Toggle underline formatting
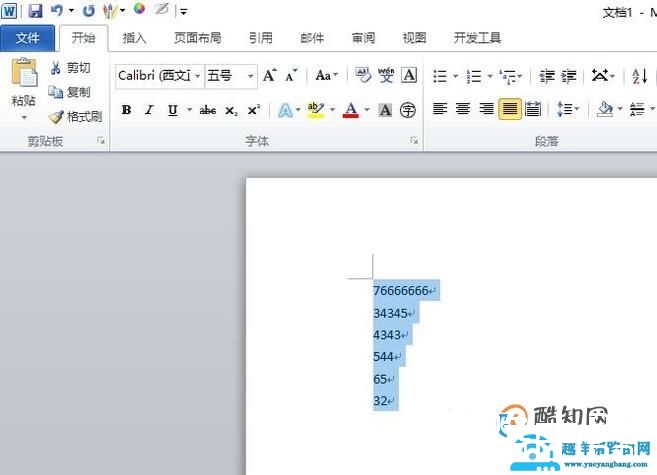The width and height of the screenshot is (657, 475). [173, 110]
